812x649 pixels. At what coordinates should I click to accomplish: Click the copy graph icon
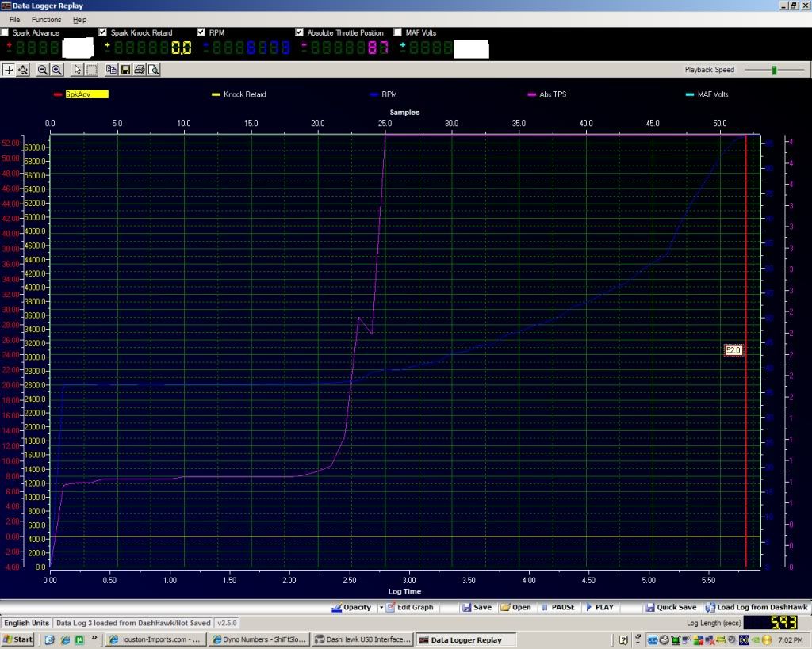(111, 70)
